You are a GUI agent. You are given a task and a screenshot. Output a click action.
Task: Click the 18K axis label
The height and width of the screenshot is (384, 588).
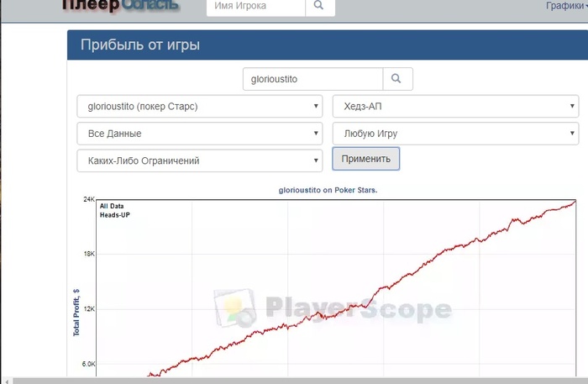[89, 254]
